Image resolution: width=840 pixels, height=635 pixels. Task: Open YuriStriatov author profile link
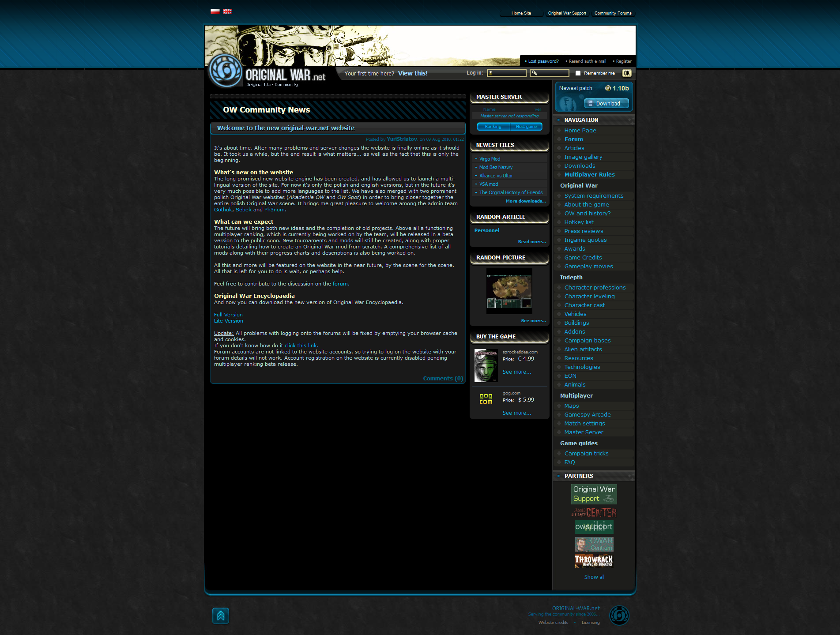[402, 139]
